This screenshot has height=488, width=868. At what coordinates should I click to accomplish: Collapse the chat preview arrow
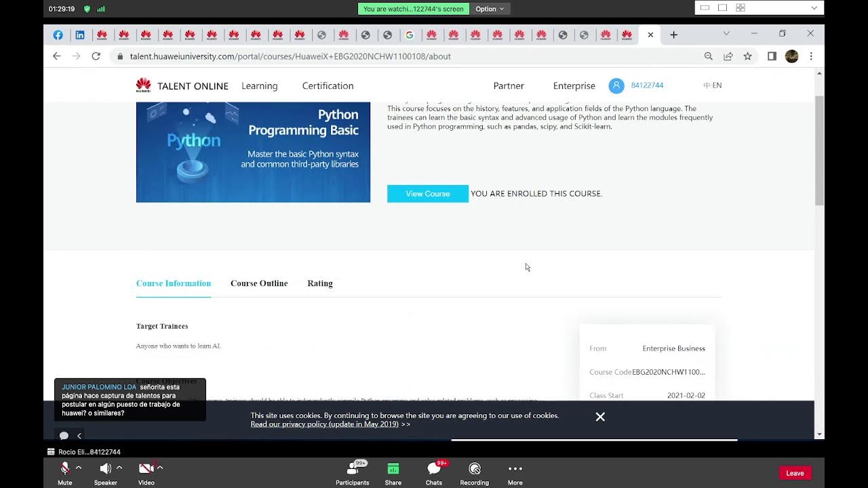[79, 436]
